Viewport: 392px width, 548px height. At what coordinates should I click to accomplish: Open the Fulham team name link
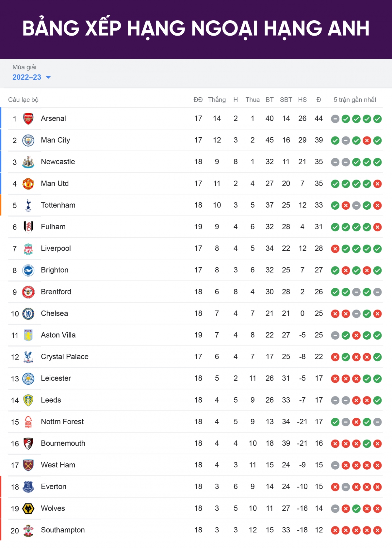[x=53, y=227]
